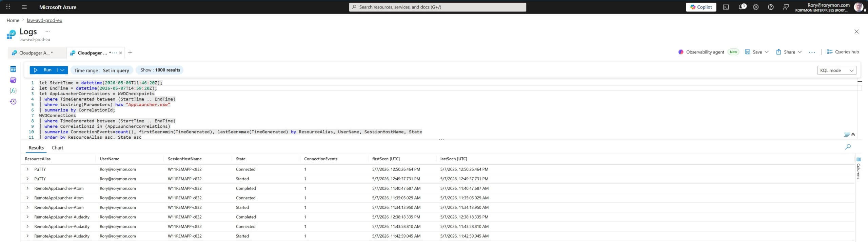Viewport: 868px width, 242px height.
Task: Expand the RemoteAppLauncher-Audacity Started row
Action: pos(27,236)
